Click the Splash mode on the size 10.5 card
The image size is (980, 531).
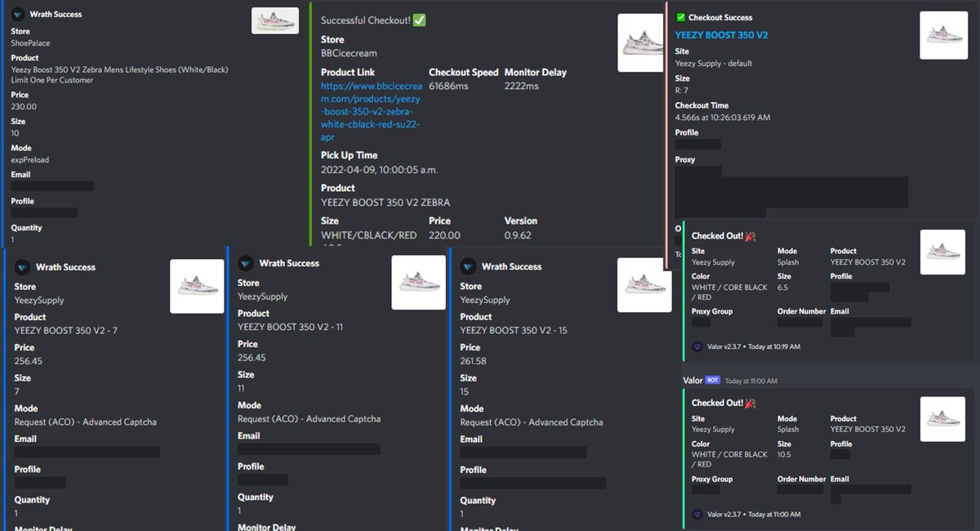pyautogui.click(x=788, y=430)
